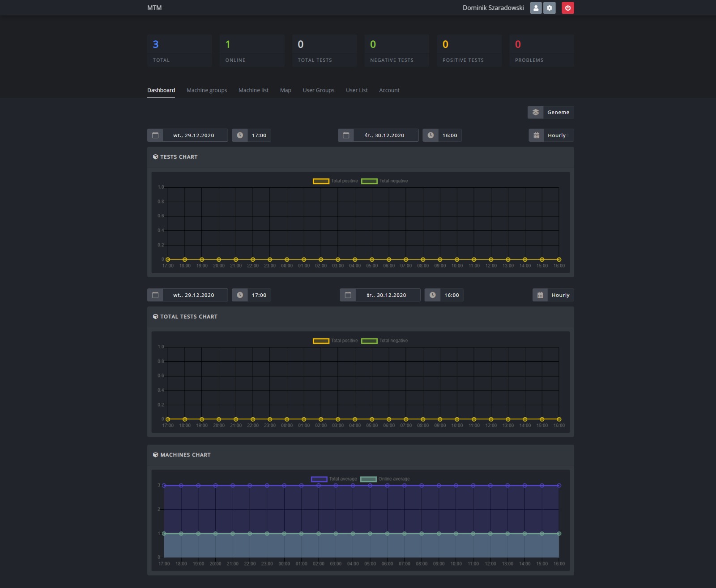Screen dimensions: 716x588
Task: Open settings via the gear icon
Action: 549,8
